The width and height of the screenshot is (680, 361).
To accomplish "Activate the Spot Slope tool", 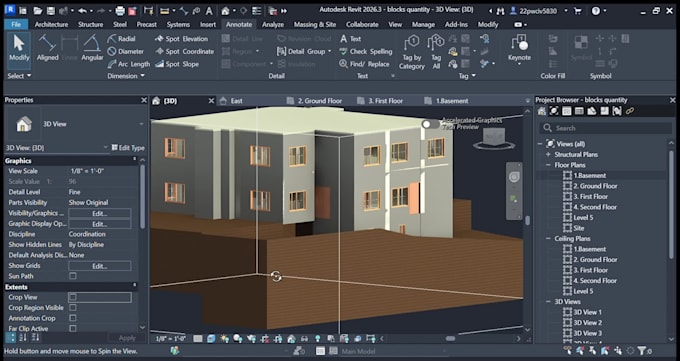I will (177, 64).
